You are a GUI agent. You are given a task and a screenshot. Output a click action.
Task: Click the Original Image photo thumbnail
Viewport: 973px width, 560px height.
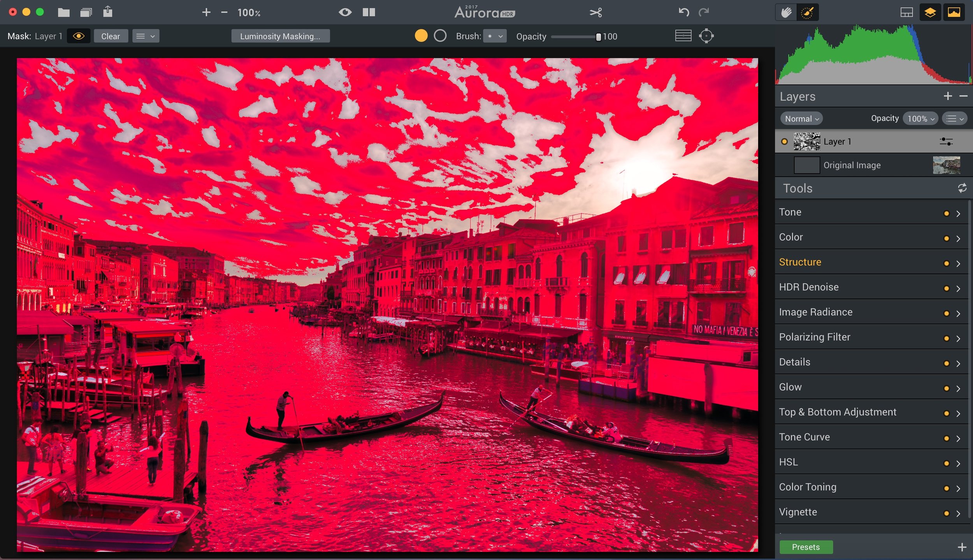[946, 165]
